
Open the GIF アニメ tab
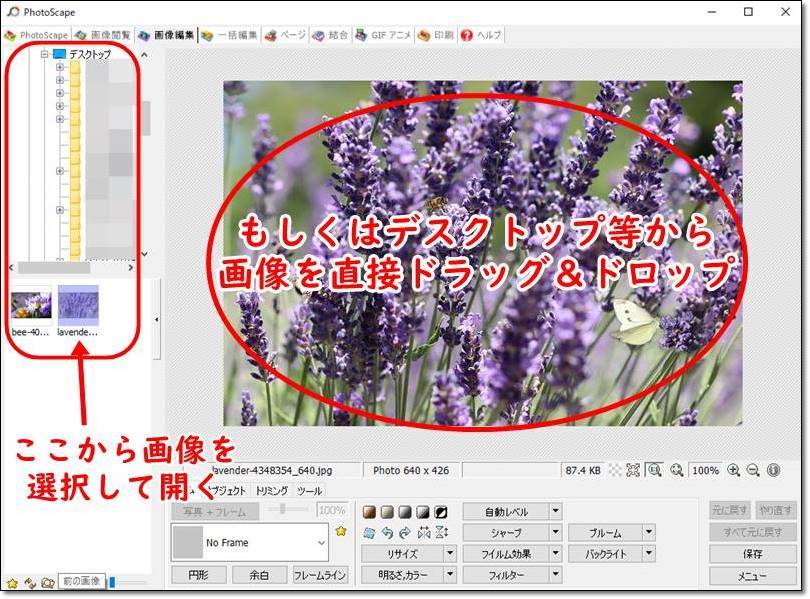383,35
